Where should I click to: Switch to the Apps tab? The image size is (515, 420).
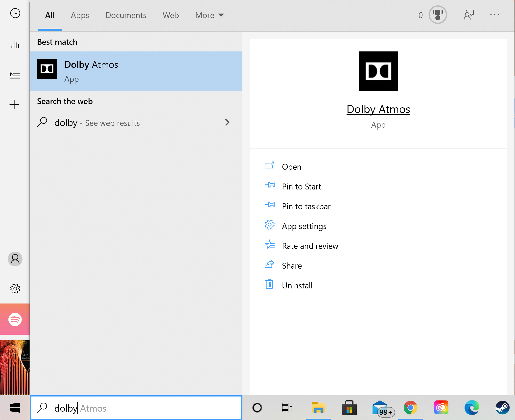coord(80,15)
